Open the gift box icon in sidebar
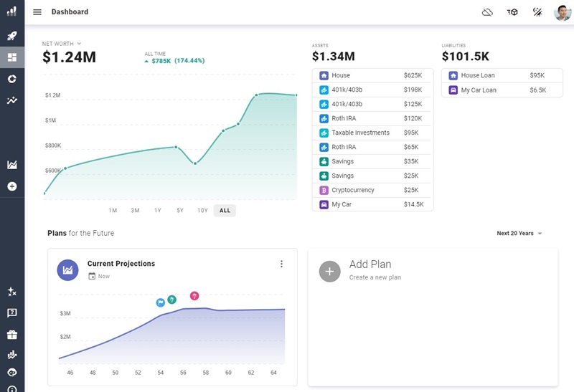Viewport: 574px width, 392px height. click(x=12, y=335)
